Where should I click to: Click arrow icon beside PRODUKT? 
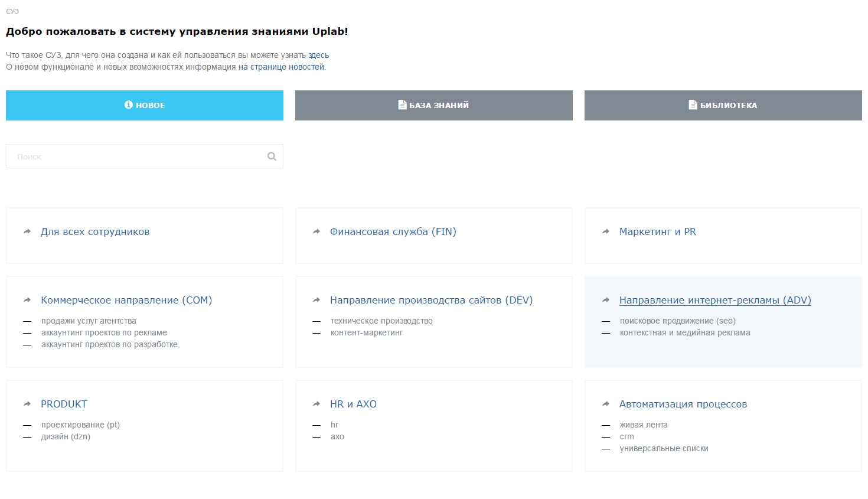[27, 404]
